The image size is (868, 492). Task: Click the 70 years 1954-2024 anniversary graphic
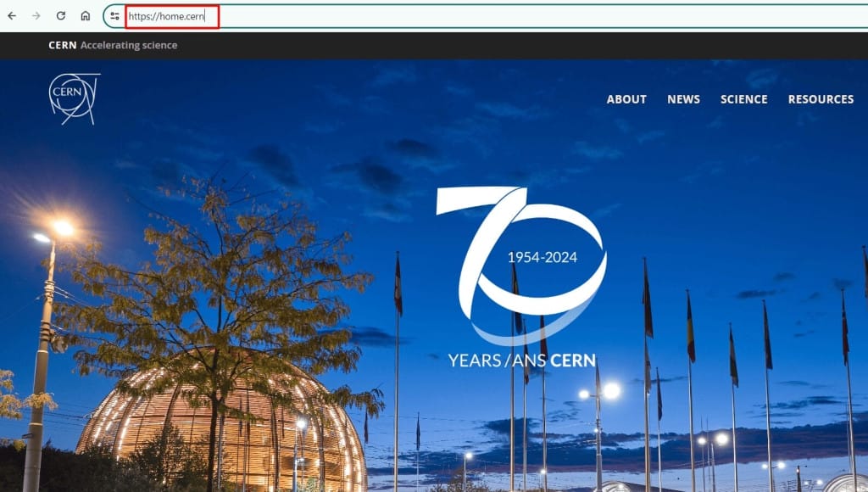(x=521, y=266)
